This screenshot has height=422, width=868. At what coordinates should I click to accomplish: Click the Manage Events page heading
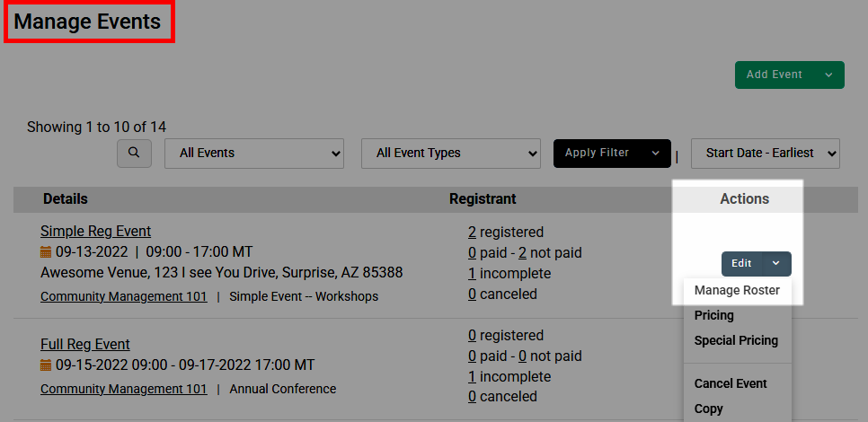pos(87,22)
